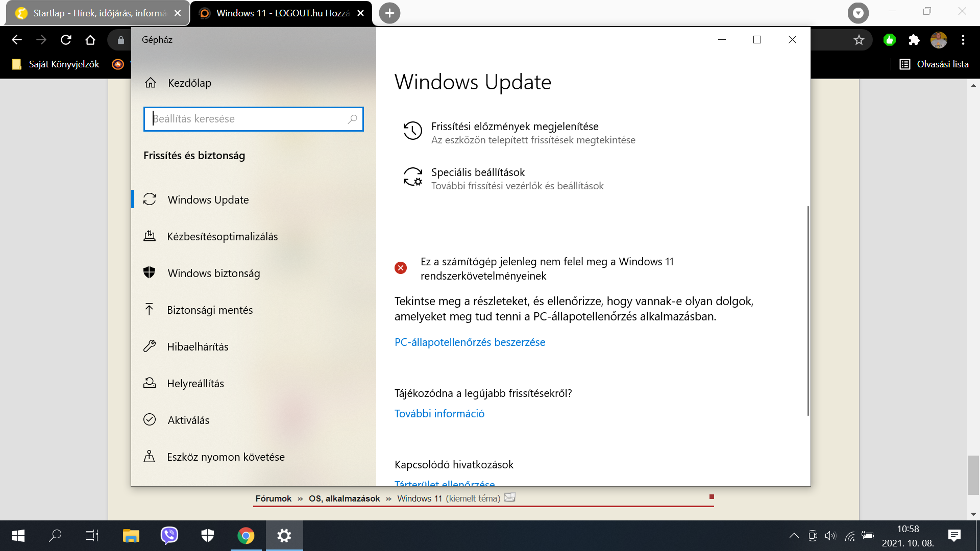Open Chrome extensions puzzle icon
The height and width of the screenshot is (551, 980).
pos(914,40)
